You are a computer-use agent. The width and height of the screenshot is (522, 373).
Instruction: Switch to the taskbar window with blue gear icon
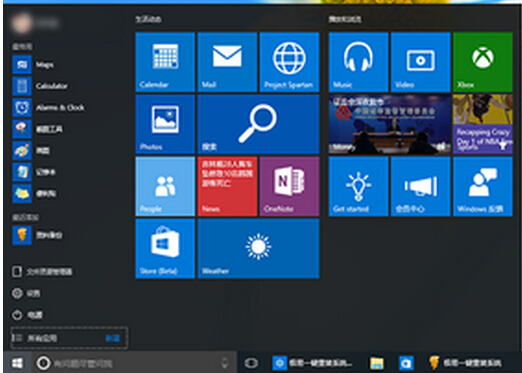pyautogui.click(x=313, y=363)
